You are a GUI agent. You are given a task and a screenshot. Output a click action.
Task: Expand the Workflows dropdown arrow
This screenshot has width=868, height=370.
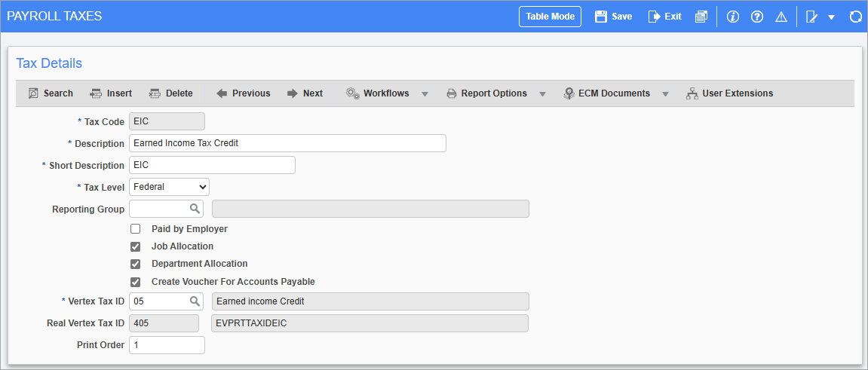[x=425, y=94]
